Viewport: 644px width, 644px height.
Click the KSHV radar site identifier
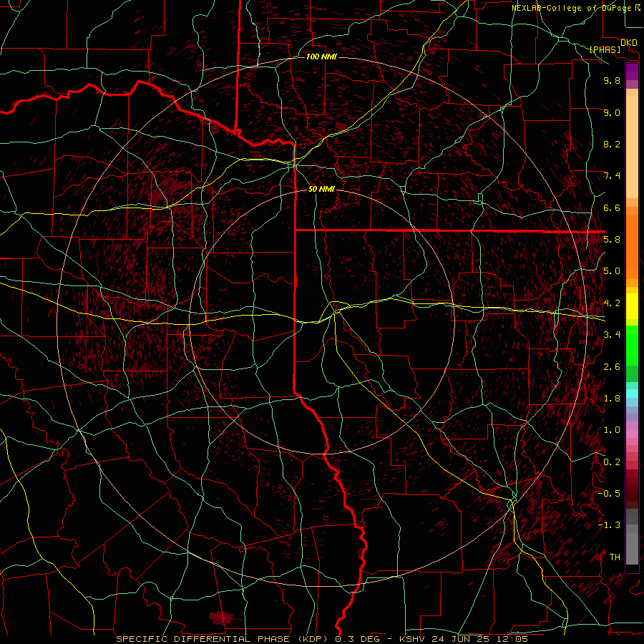[x=413, y=639]
